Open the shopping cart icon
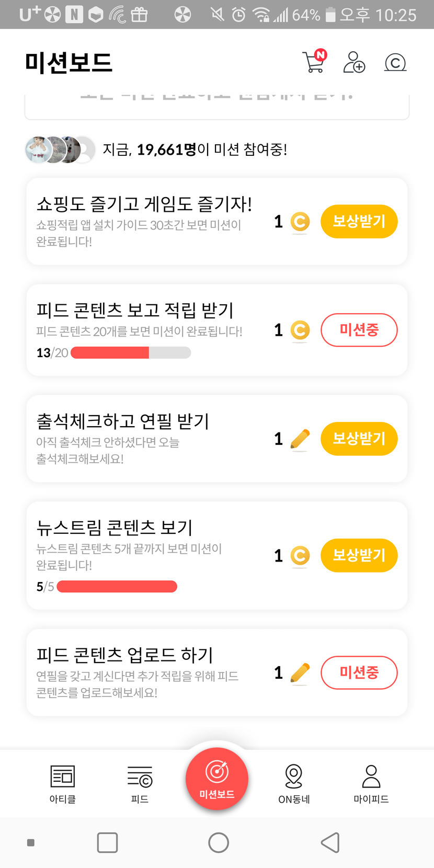Viewport: 434px width, 868px height. tap(314, 62)
